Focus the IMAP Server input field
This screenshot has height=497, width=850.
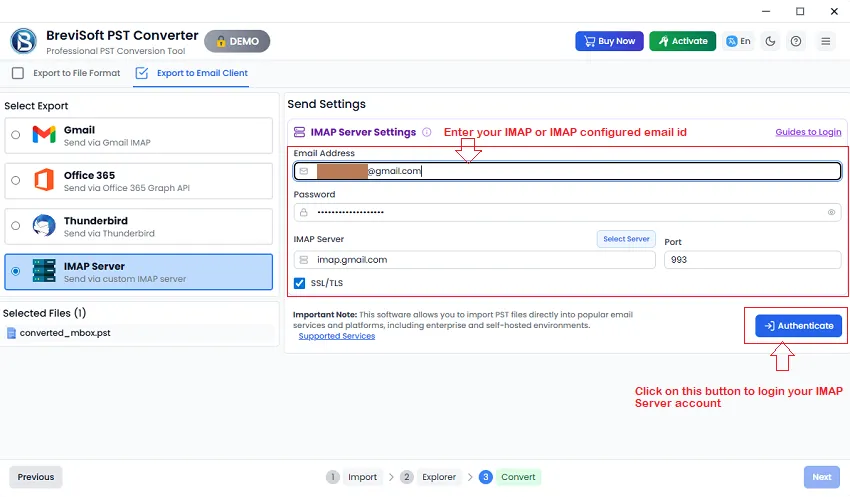pyautogui.click(x=474, y=260)
